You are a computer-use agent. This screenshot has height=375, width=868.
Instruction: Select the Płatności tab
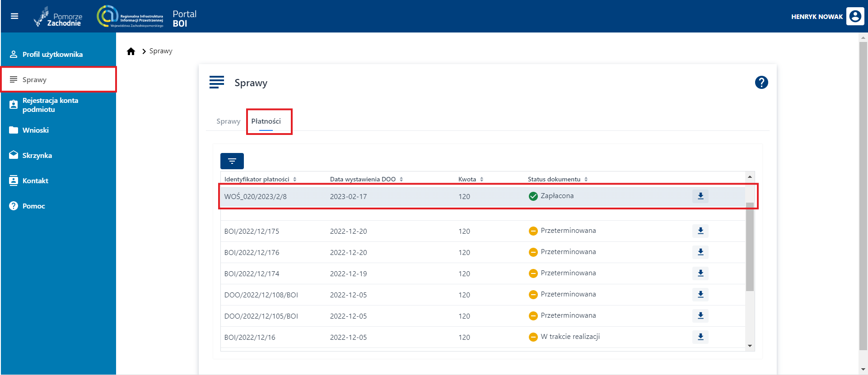266,121
